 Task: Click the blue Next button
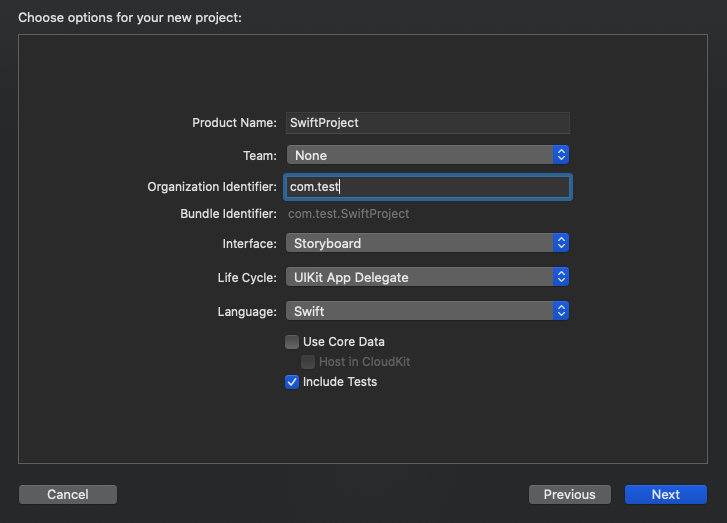click(x=665, y=494)
